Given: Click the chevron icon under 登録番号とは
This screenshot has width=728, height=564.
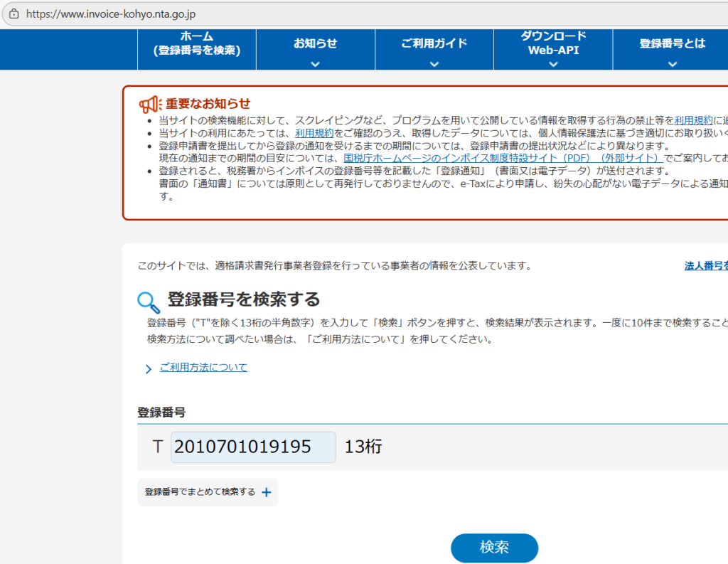Looking at the screenshot, I should click(x=671, y=63).
